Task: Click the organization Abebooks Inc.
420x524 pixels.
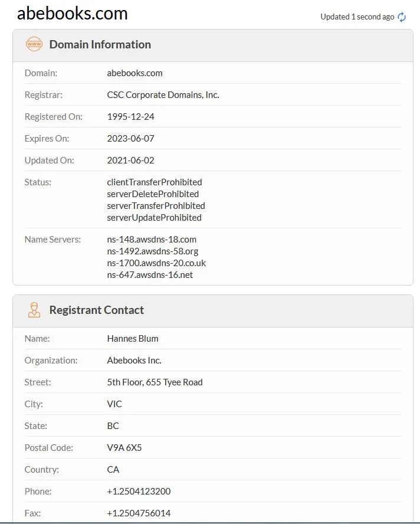Action: (134, 360)
